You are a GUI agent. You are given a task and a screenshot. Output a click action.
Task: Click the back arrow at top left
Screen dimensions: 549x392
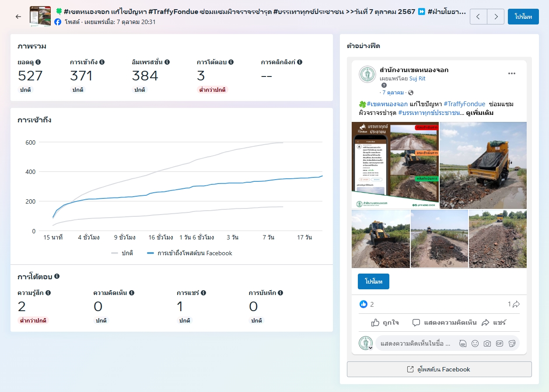(x=18, y=17)
